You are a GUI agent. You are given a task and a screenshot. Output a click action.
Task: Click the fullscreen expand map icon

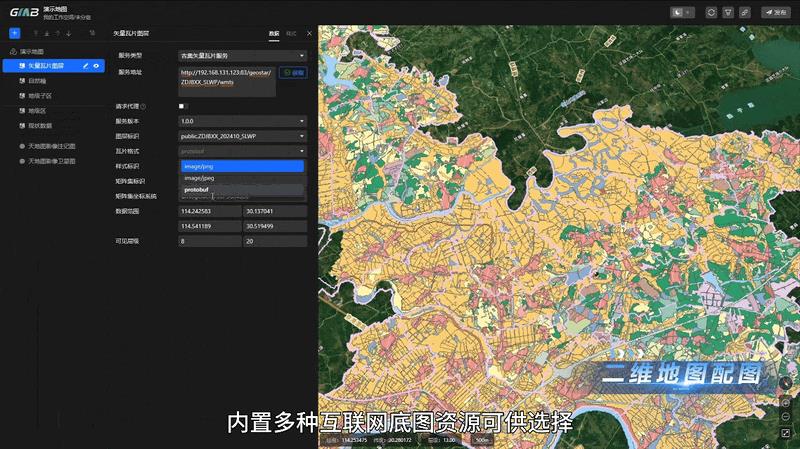click(787, 432)
